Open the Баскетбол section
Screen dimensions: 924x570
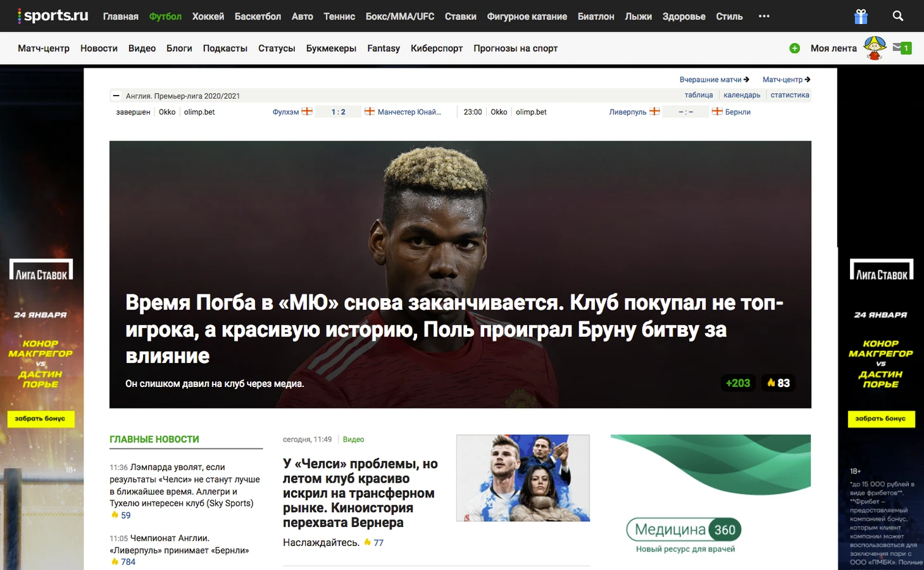tap(258, 16)
